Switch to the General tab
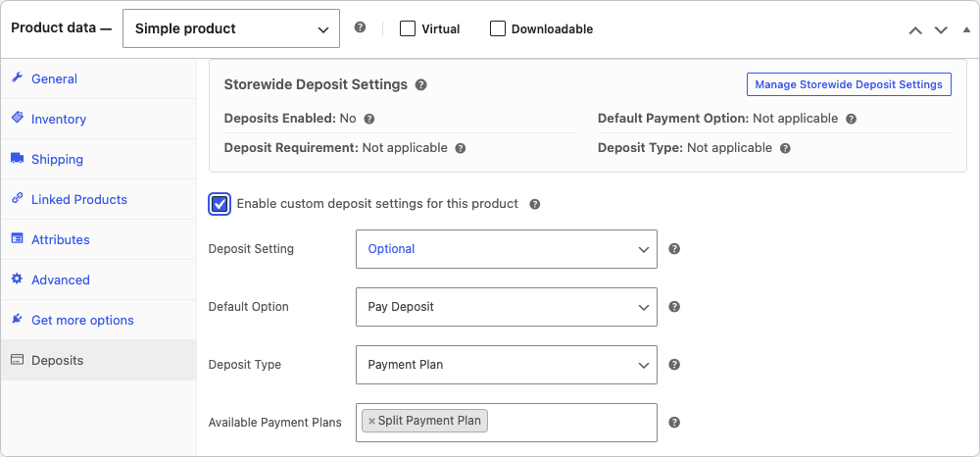Image resolution: width=980 pixels, height=457 pixels. [x=98, y=78]
